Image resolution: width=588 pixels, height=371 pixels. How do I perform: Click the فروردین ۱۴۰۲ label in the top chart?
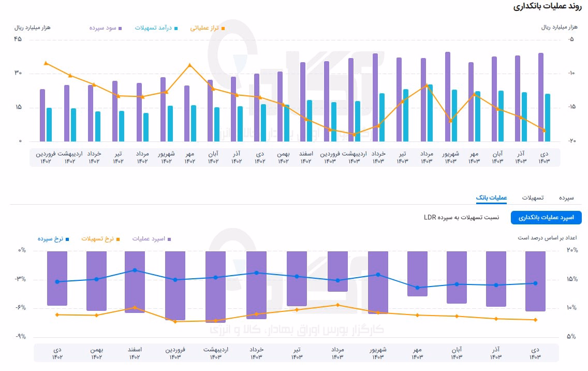coord(46,158)
